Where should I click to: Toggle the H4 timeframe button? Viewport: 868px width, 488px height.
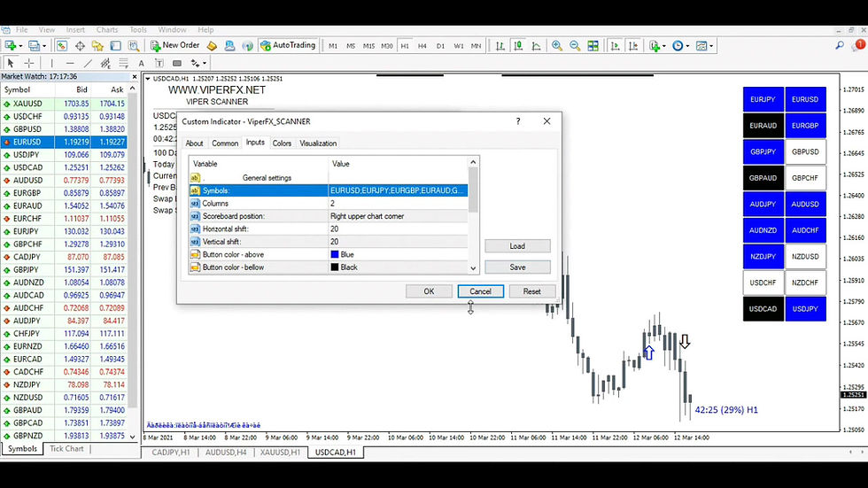[422, 46]
